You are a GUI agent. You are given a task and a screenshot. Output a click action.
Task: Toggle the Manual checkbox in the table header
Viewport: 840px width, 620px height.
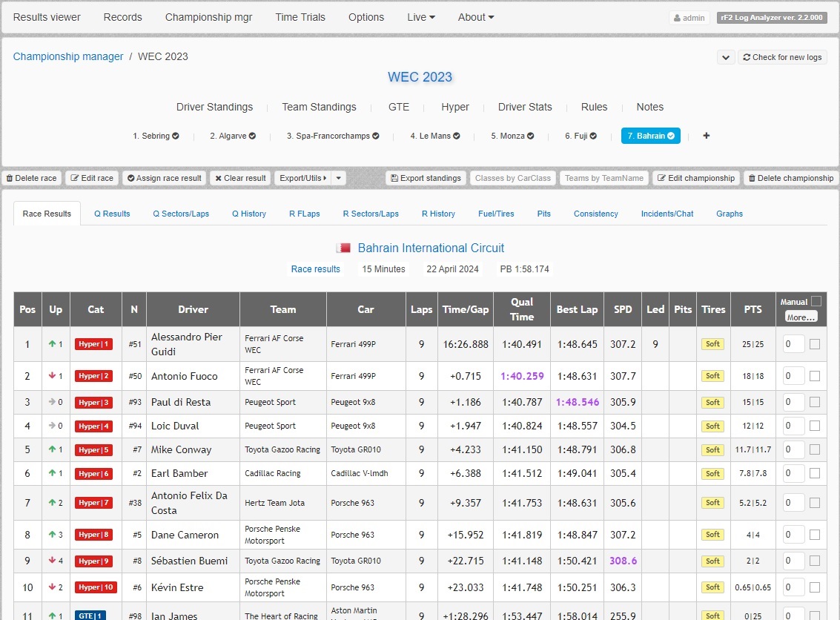(x=816, y=301)
